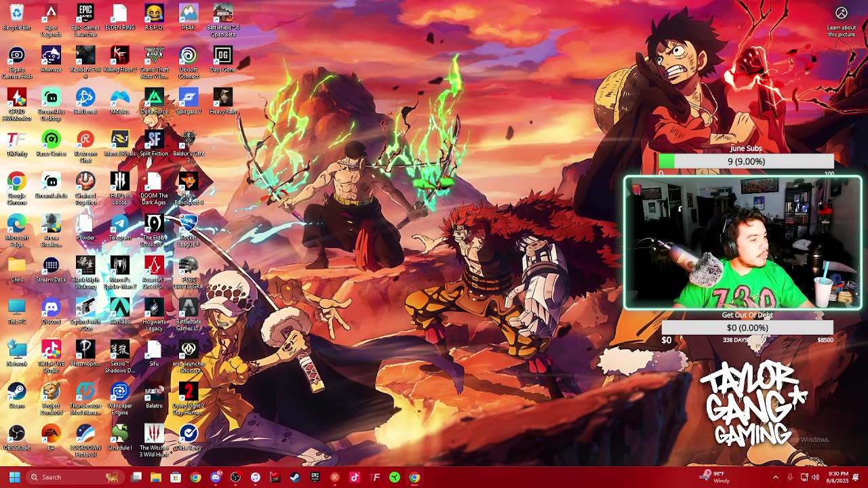Select the Dying Light 2 shortcut

[x=189, y=399]
